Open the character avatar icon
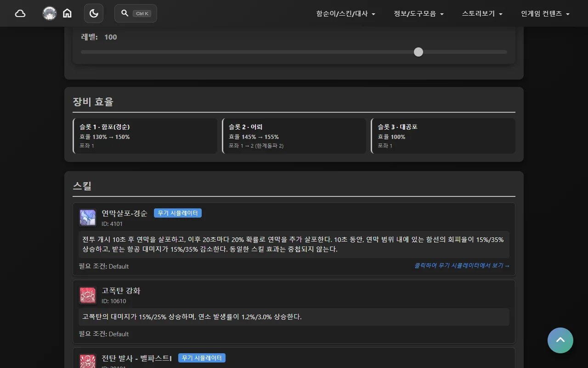 click(x=50, y=13)
